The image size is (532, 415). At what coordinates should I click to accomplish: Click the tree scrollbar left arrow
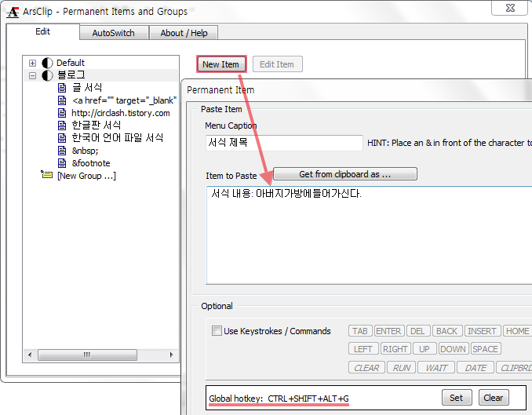click(30, 355)
